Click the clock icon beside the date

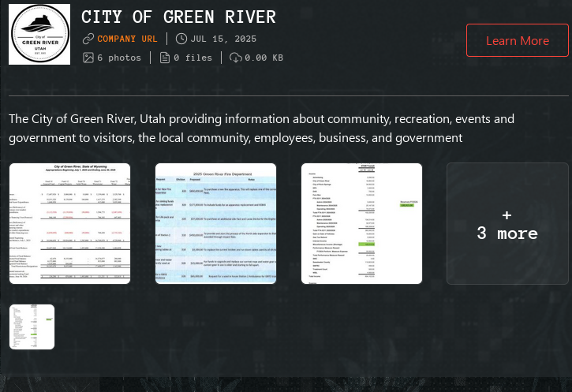click(x=181, y=39)
